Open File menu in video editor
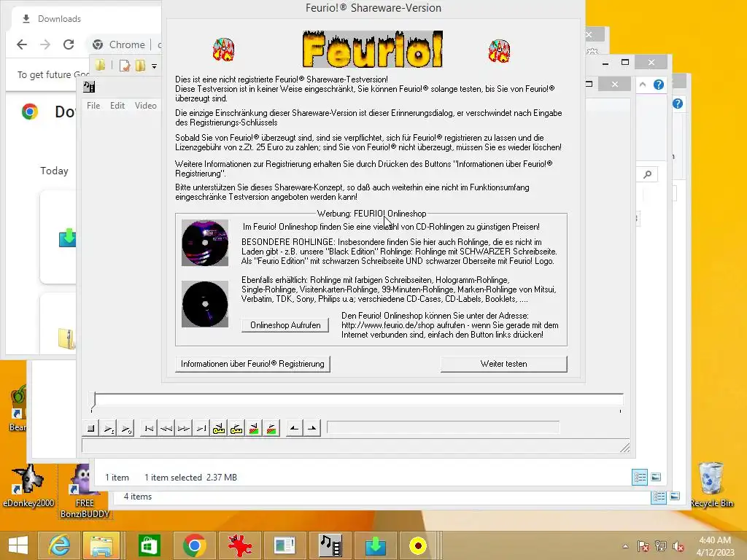 tap(93, 106)
